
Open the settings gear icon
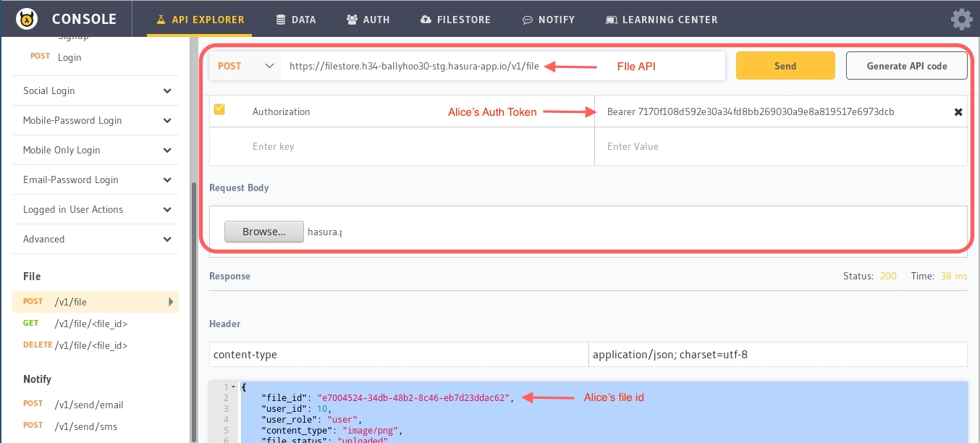tap(961, 19)
